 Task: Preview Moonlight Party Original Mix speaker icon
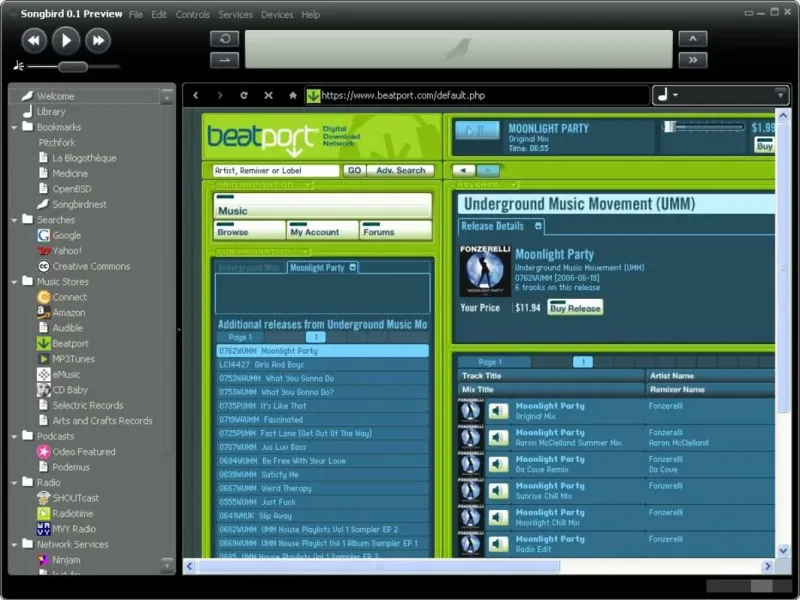[498, 411]
